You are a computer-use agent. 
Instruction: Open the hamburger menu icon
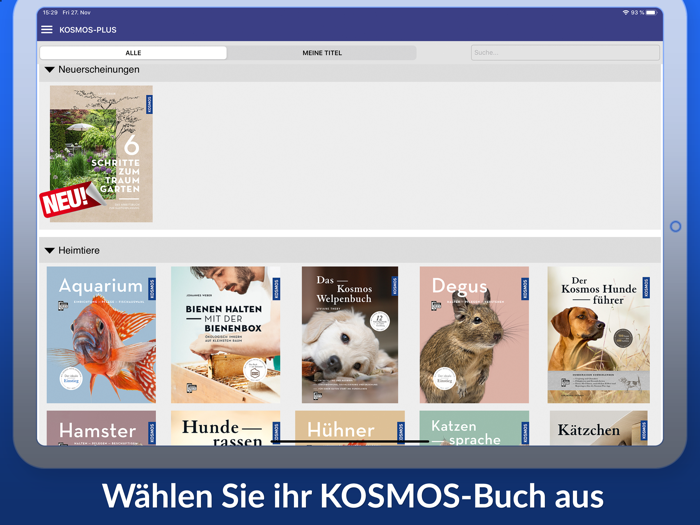[x=47, y=29]
